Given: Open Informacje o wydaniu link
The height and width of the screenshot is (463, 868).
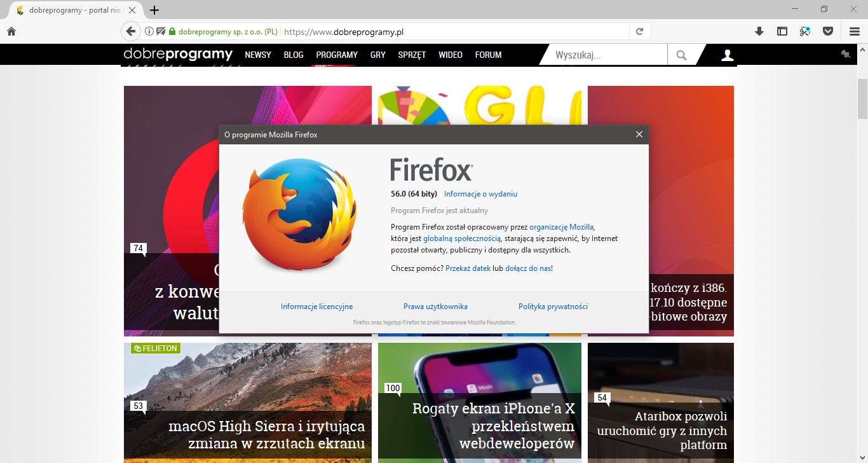Looking at the screenshot, I should (480, 194).
